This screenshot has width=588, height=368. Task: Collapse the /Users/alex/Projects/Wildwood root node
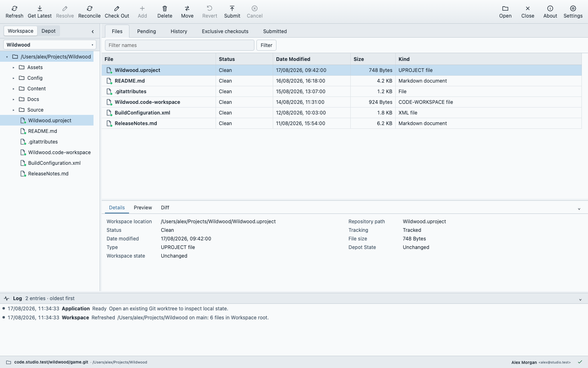click(x=7, y=57)
